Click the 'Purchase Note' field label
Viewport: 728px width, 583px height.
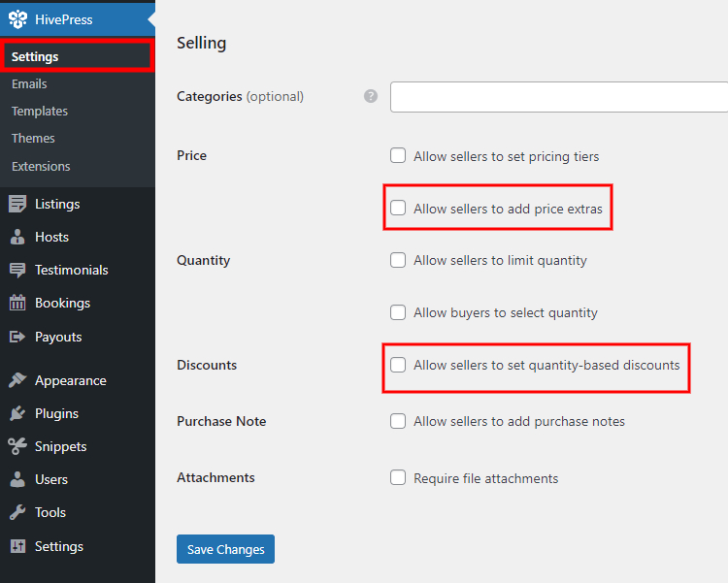(221, 421)
